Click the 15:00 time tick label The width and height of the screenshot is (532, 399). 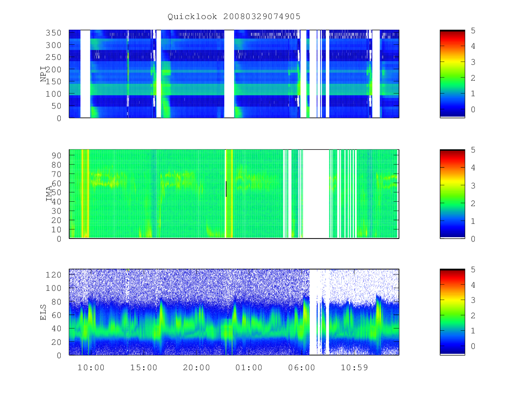pos(144,368)
